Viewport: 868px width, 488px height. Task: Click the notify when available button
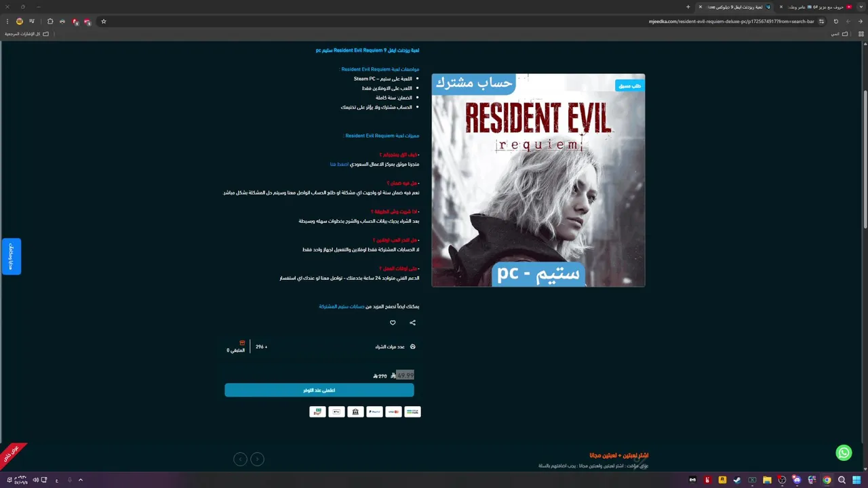pyautogui.click(x=319, y=390)
